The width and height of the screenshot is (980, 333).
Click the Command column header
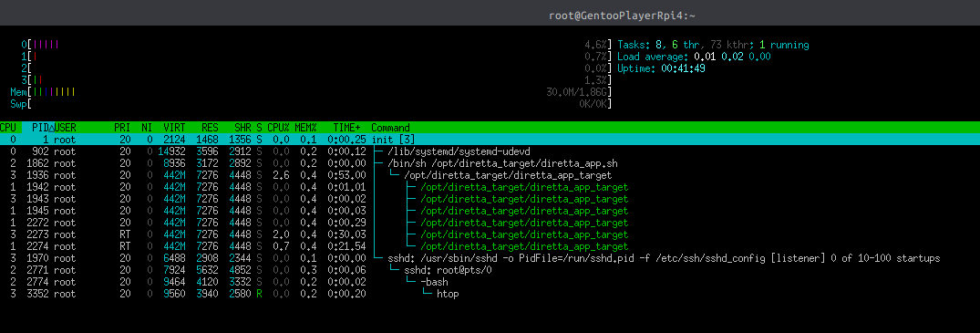[390, 127]
